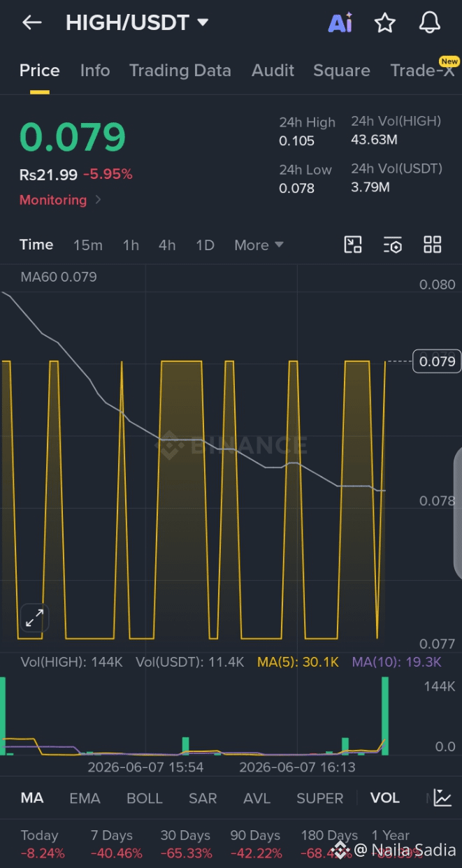The height and width of the screenshot is (868, 462).
Task: Expand the More timeframes dropdown
Action: [259, 245]
